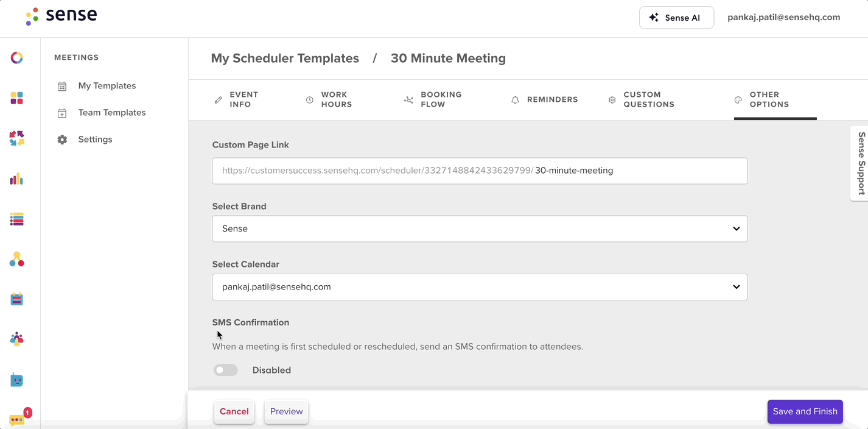868x429 pixels.
Task: Click the Preview button
Action: 287,412
